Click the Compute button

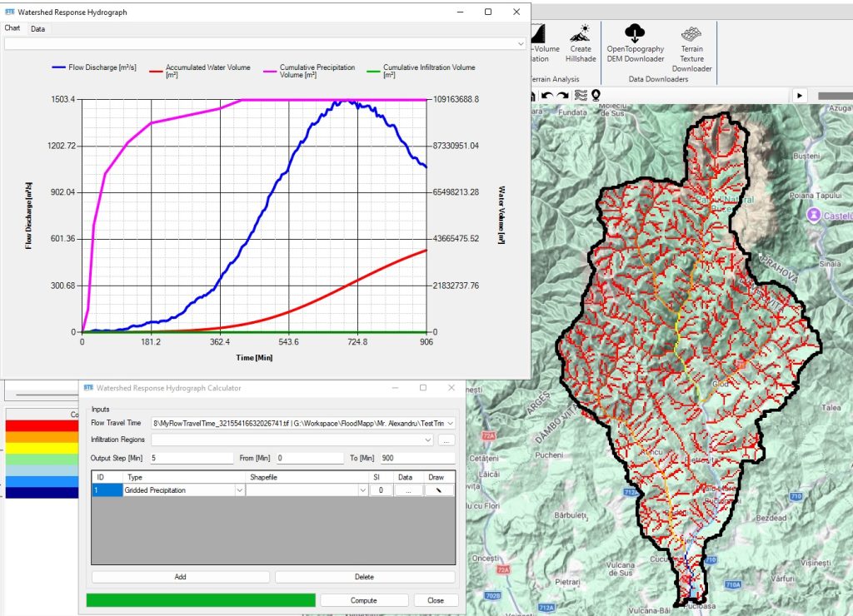tap(363, 600)
